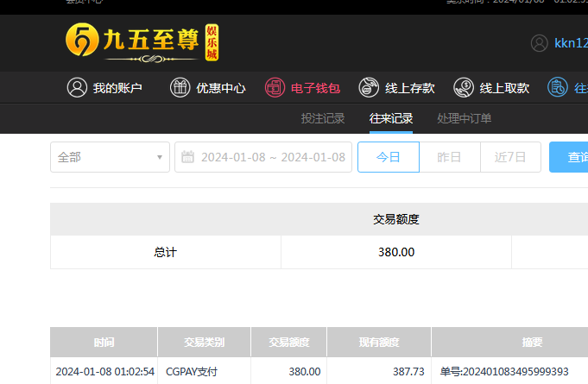The width and height of the screenshot is (588, 384).
Task: Click the 优惠中心 gift icon
Action: [x=180, y=88]
